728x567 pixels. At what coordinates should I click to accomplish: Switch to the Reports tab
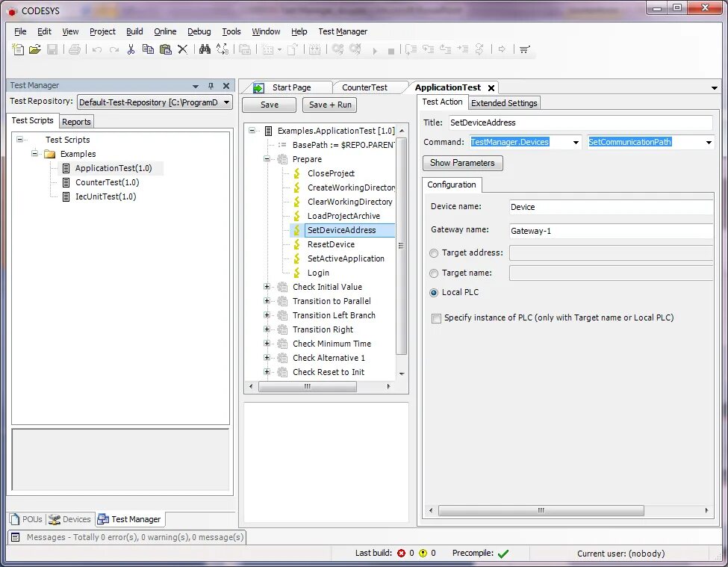click(76, 122)
